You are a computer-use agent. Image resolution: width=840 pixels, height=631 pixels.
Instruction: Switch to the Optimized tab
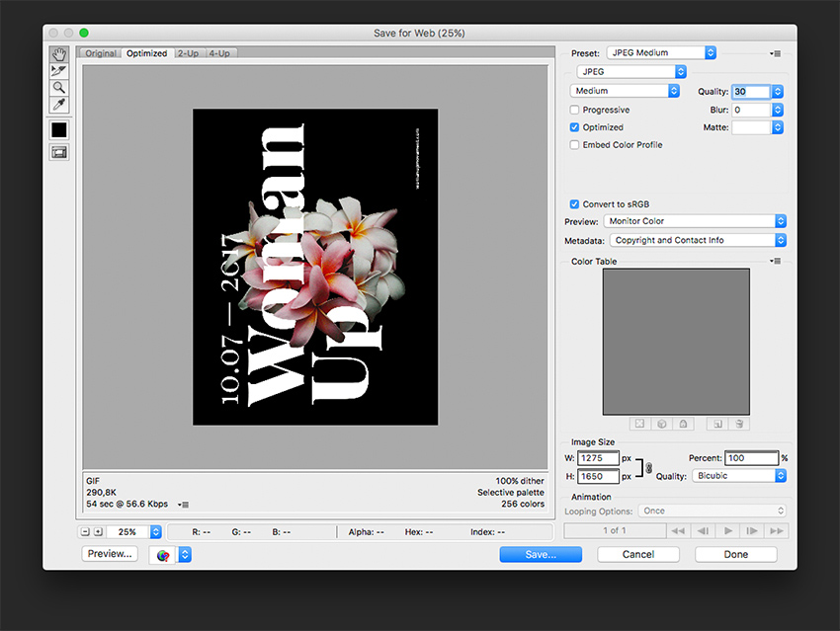click(x=147, y=53)
